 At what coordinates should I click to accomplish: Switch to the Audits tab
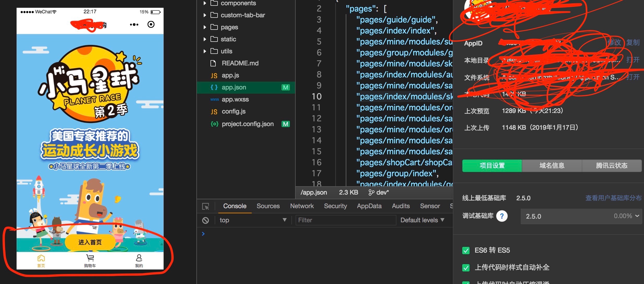[x=401, y=206]
